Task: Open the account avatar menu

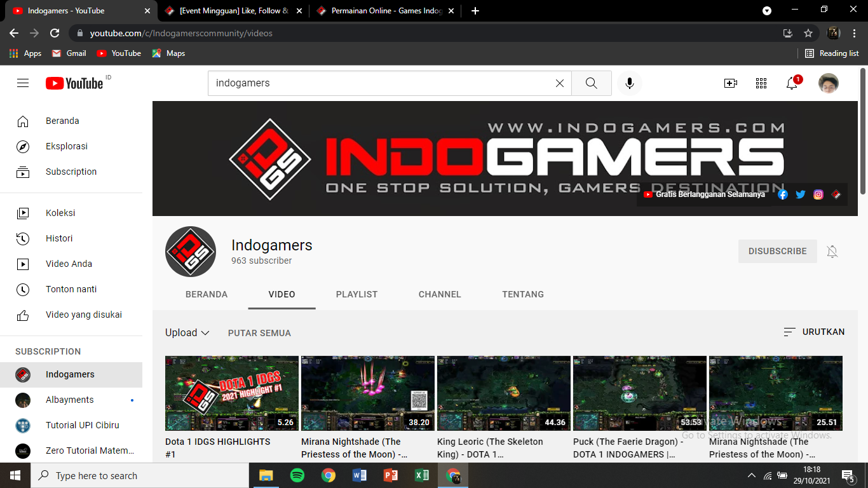Action: [x=829, y=83]
